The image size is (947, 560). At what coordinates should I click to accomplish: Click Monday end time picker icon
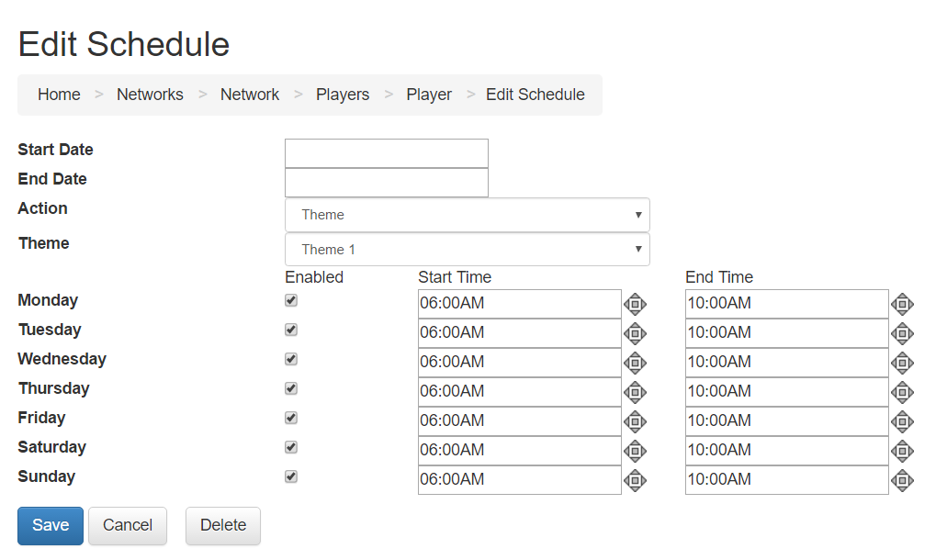[902, 304]
